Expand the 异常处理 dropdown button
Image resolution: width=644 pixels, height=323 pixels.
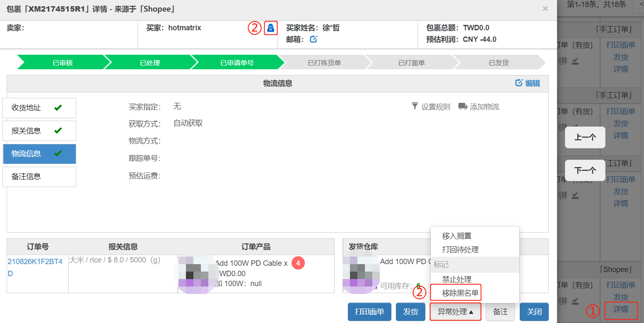point(455,312)
